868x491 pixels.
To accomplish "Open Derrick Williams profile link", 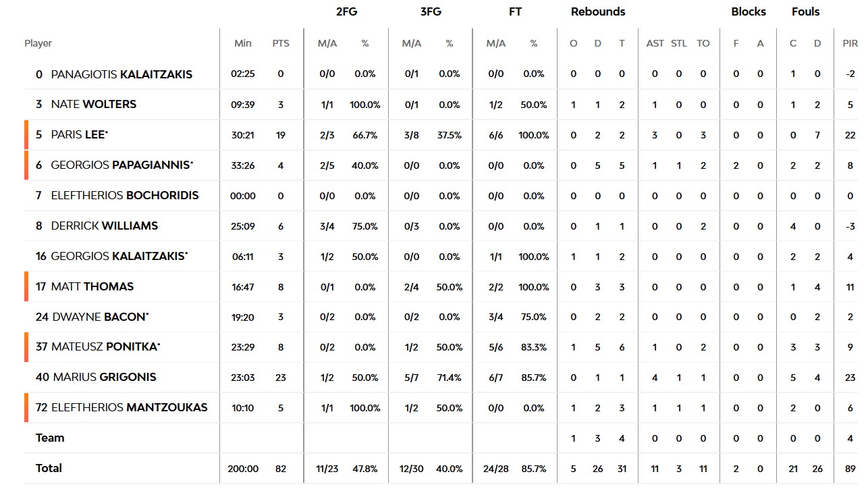I will pos(104,226).
